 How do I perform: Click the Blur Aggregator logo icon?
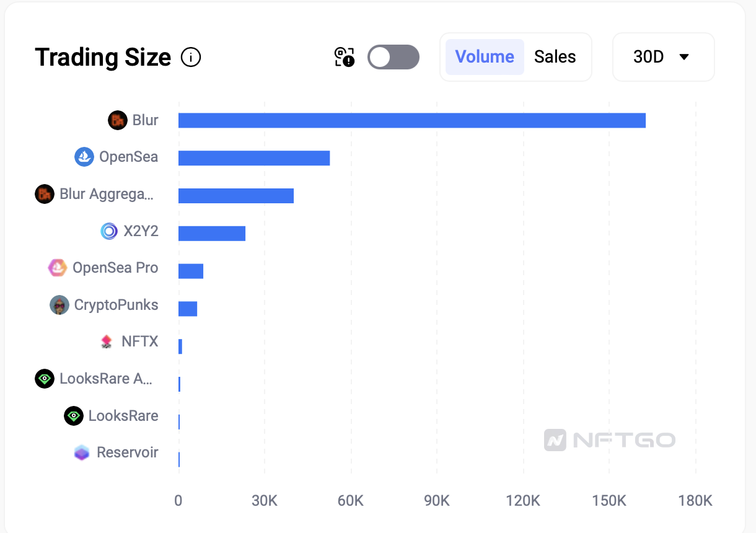[45, 194]
